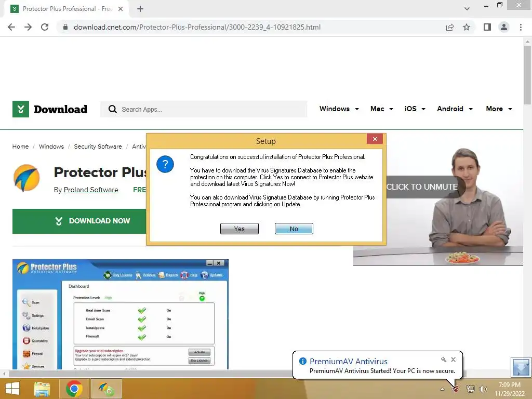Open the Chrome side panel
Image resolution: width=532 pixels, height=399 pixels.
coord(487,27)
